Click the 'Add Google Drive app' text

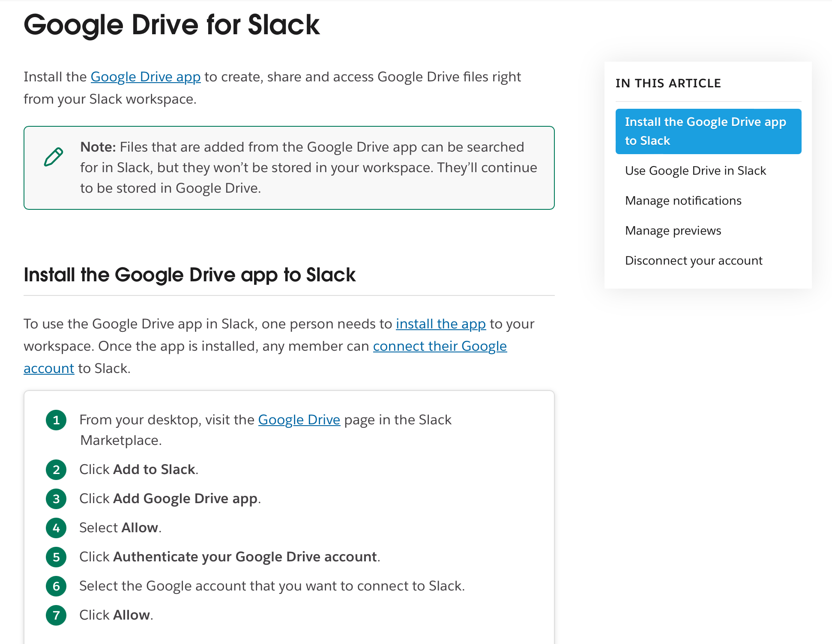click(186, 498)
